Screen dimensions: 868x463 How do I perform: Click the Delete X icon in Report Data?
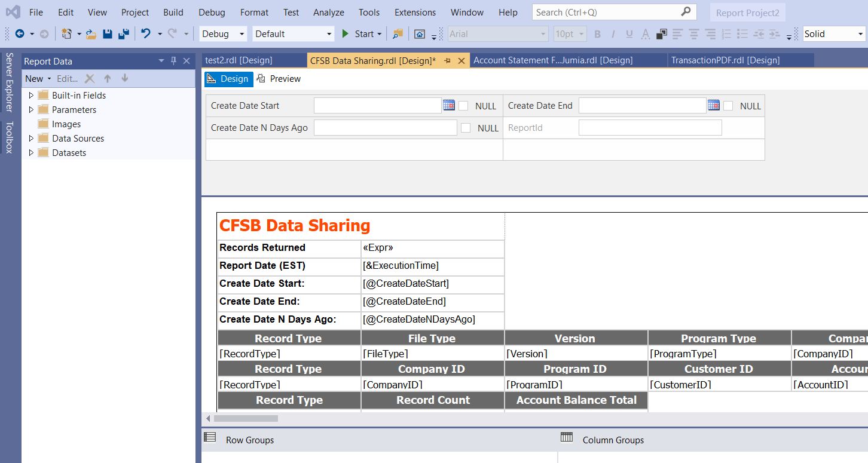pyautogui.click(x=90, y=78)
